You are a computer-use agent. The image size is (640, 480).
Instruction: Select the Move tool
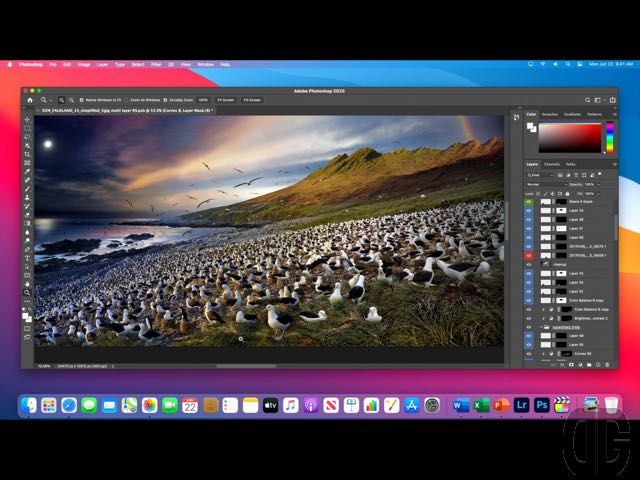[28, 120]
